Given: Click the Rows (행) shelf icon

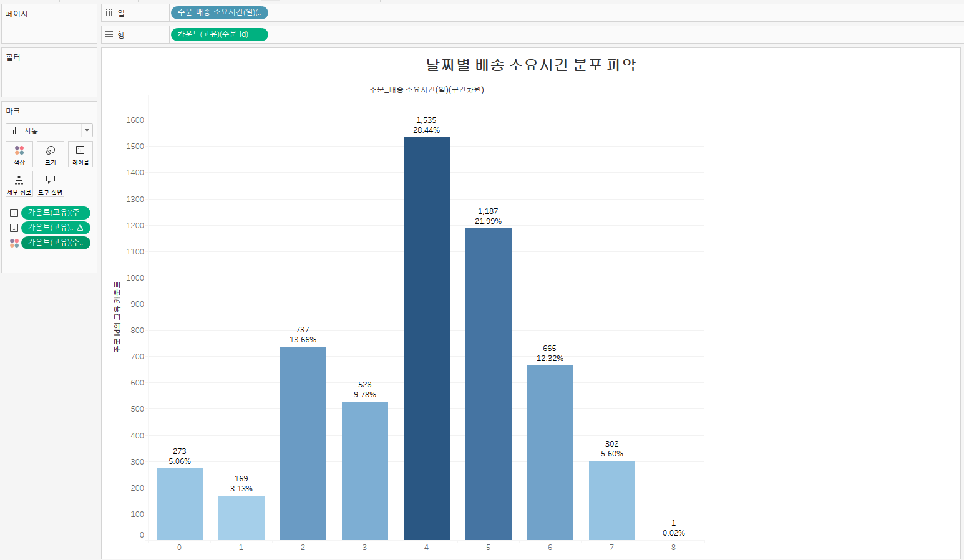Looking at the screenshot, I should pos(109,34).
